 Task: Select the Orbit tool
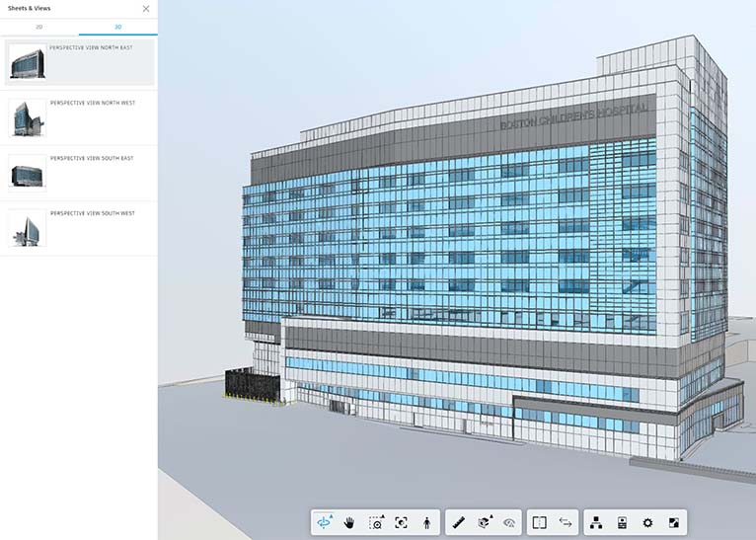(325, 522)
